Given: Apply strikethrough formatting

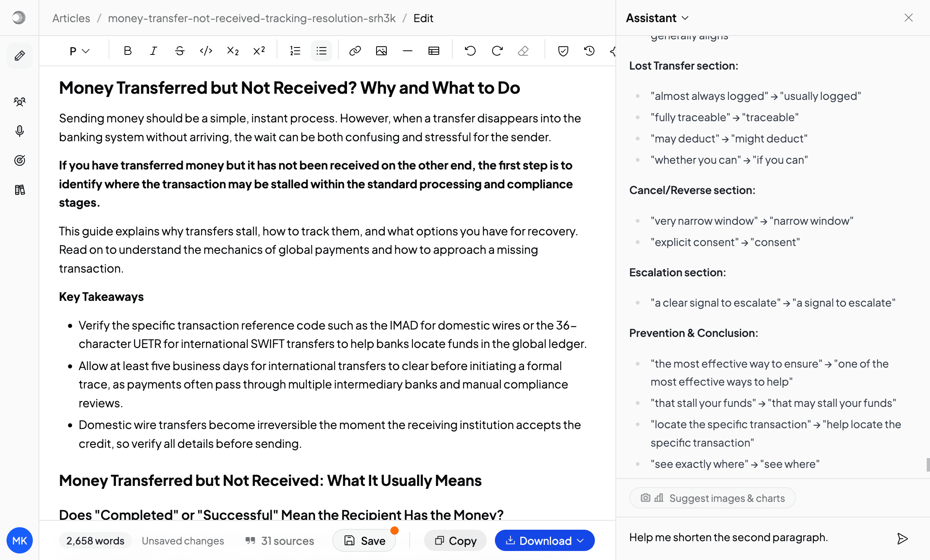Looking at the screenshot, I should click(x=180, y=51).
